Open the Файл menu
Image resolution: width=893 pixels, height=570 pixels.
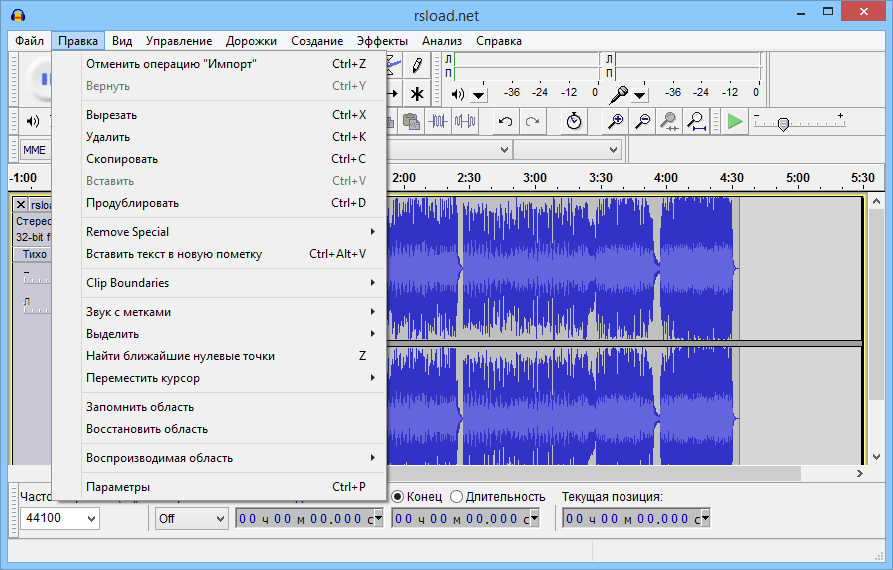pyautogui.click(x=30, y=41)
